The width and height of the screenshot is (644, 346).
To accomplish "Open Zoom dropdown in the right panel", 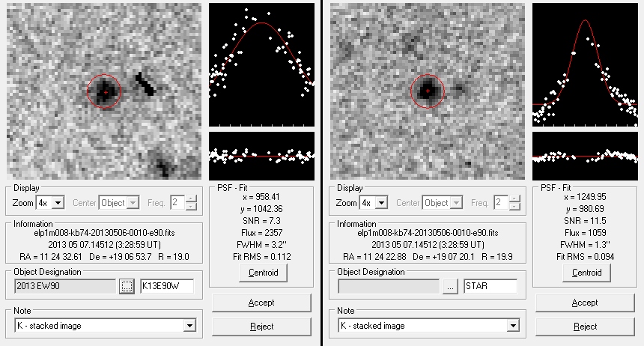I will pyautogui.click(x=382, y=203).
